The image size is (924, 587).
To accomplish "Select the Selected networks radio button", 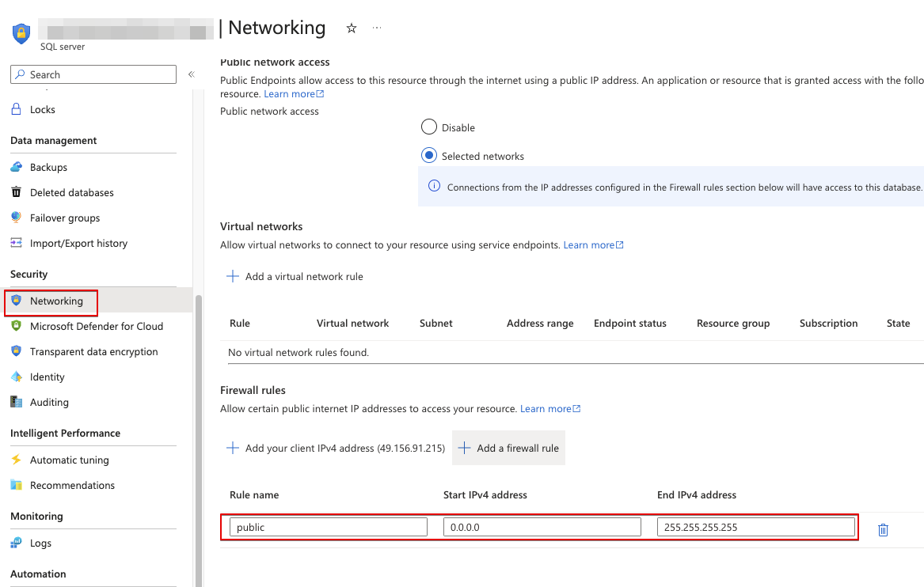I will click(429, 156).
